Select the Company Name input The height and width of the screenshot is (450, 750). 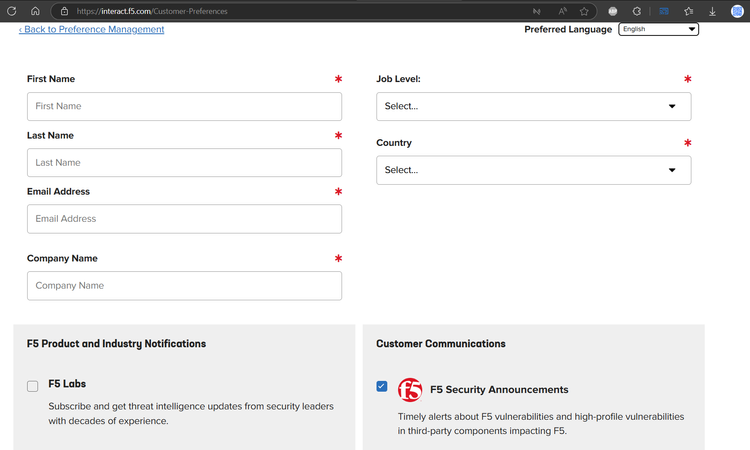pyautogui.click(x=184, y=285)
